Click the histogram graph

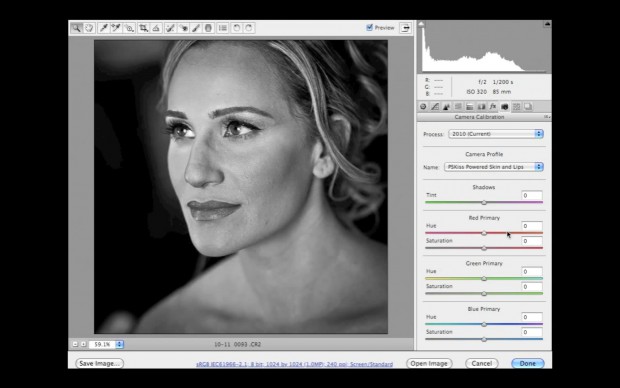[x=484, y=47]
